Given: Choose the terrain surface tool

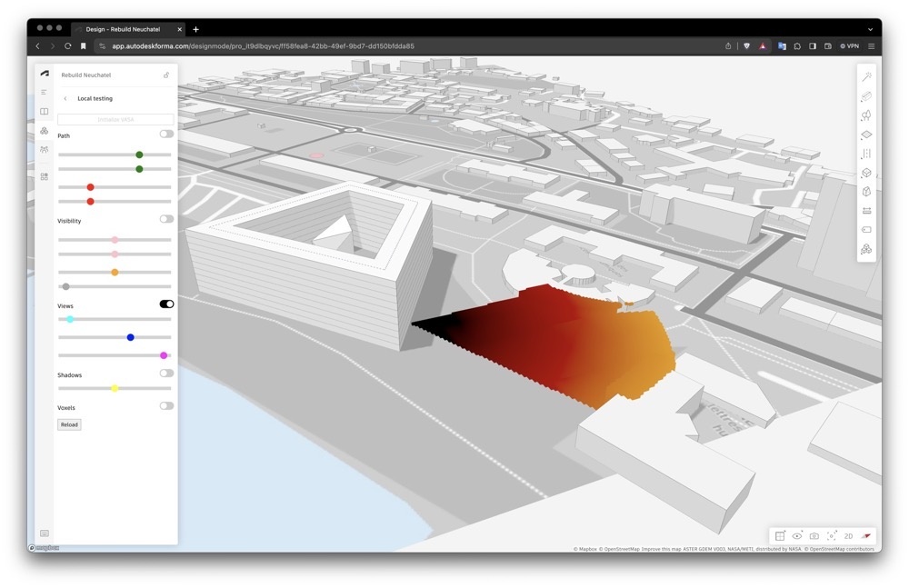Looking at the screenshot, I should pos(866,135).
